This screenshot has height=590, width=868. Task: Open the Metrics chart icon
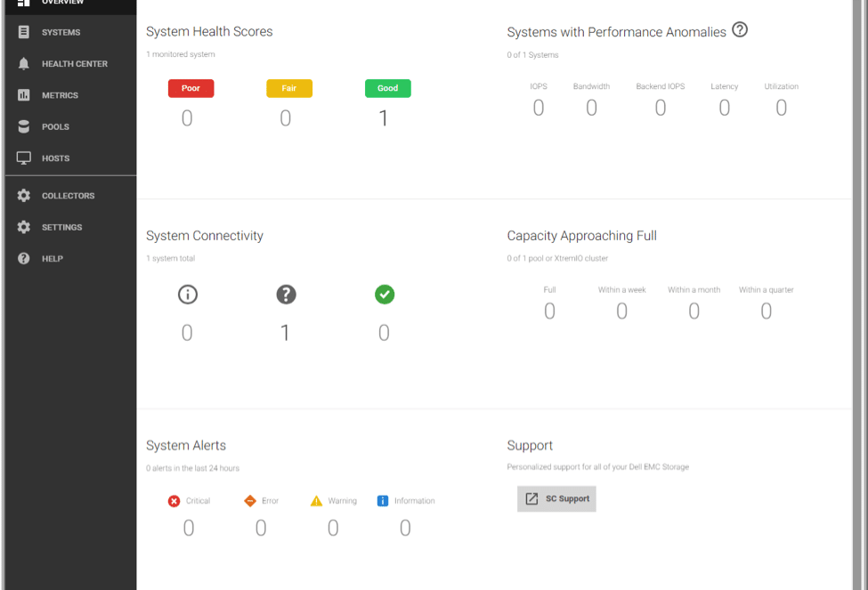24,95
